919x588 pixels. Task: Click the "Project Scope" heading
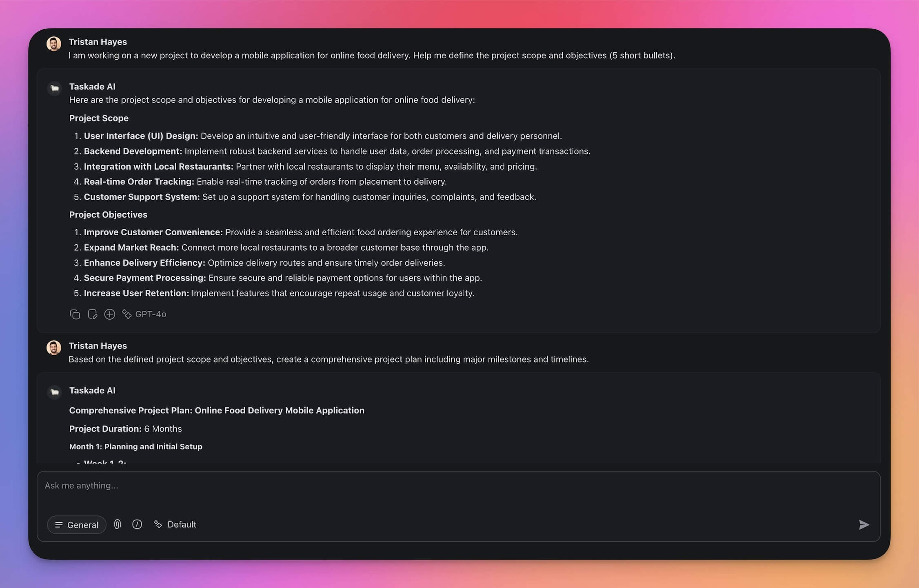[99, 118]
